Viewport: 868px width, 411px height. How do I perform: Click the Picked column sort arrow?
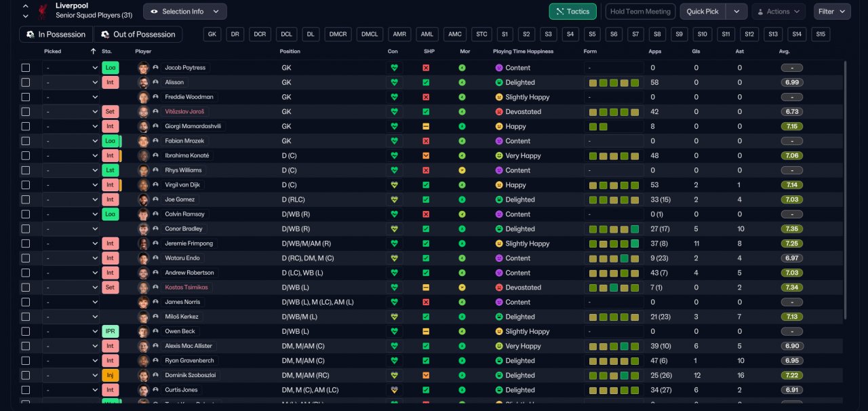(93, 52)
